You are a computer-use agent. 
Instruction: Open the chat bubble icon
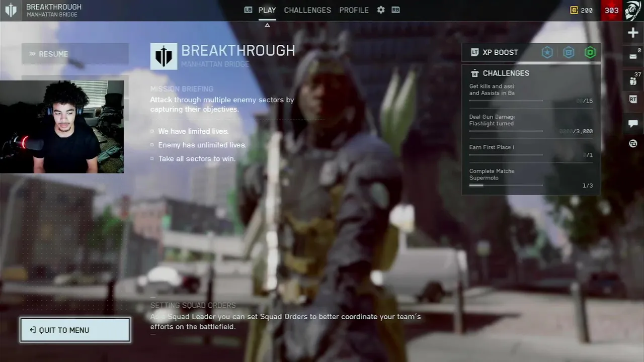coord(633,124)
